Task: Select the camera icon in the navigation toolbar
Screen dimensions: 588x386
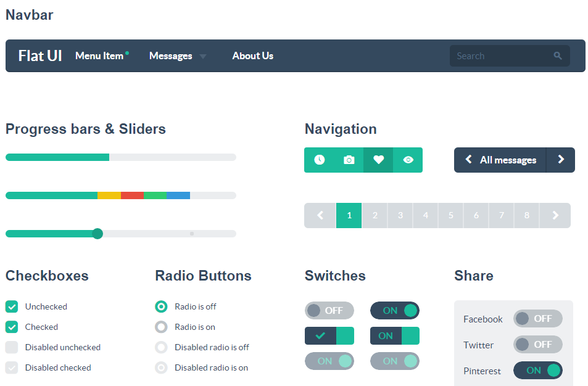Action: click(349, 160)
